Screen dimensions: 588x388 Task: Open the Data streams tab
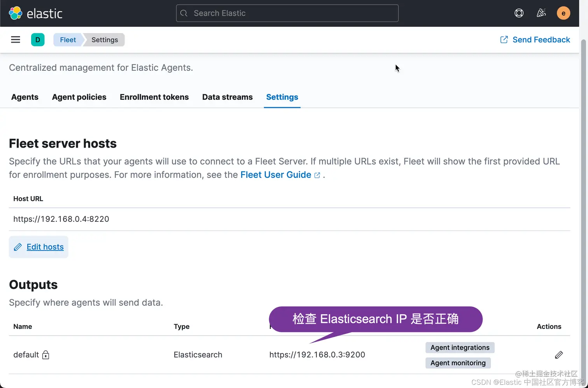click(x=227, y=97)
